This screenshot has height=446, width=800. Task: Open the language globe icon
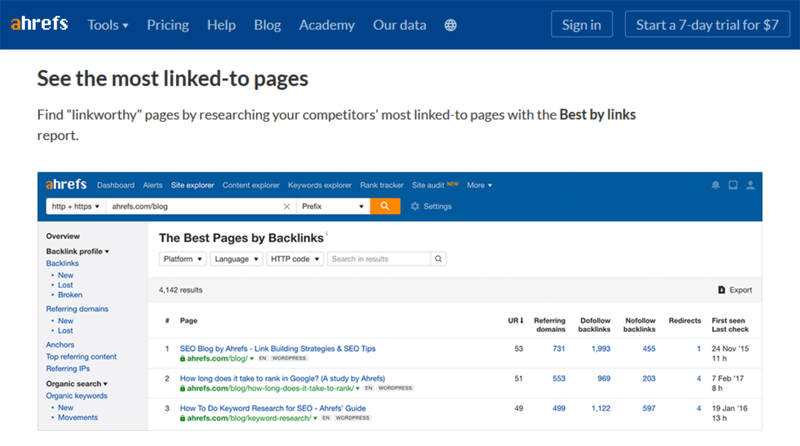click(451, 25)
